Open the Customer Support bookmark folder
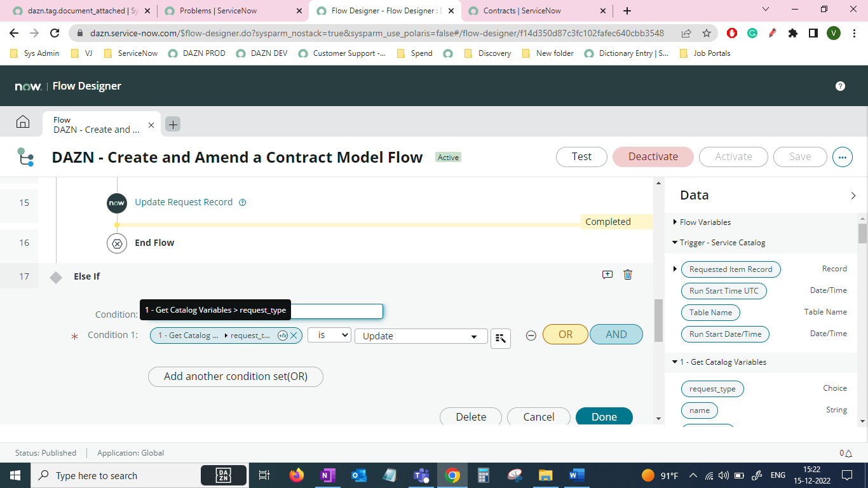This screenshot has height=488, width=868. point(342,53)
